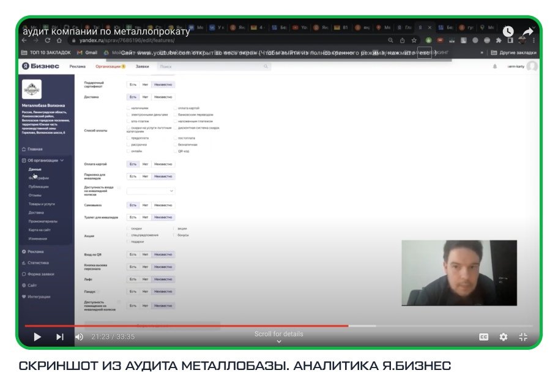
Task: Set Туалет для инвалидов to Есть
Action: pyautogui.click(x=133, y=217)
